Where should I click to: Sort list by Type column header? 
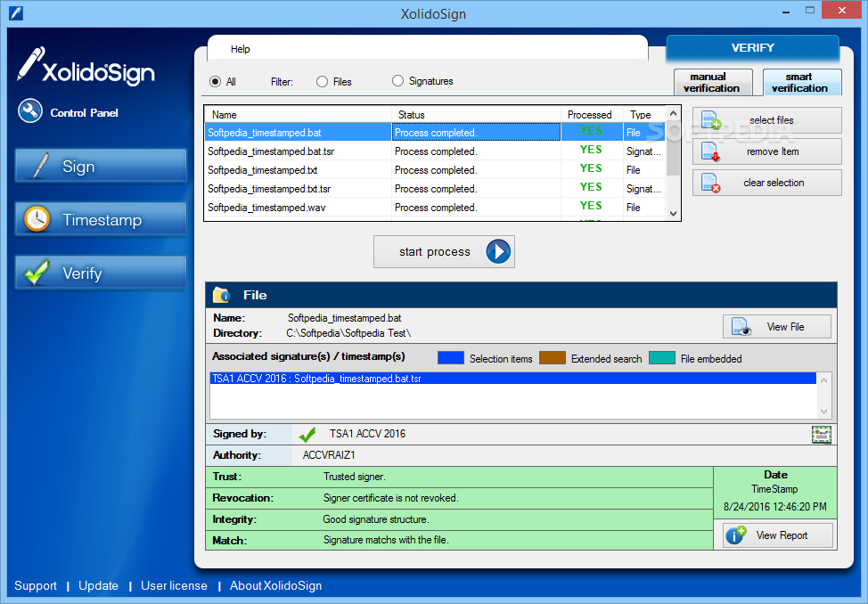pyautogui.click(x=644, y=115)
